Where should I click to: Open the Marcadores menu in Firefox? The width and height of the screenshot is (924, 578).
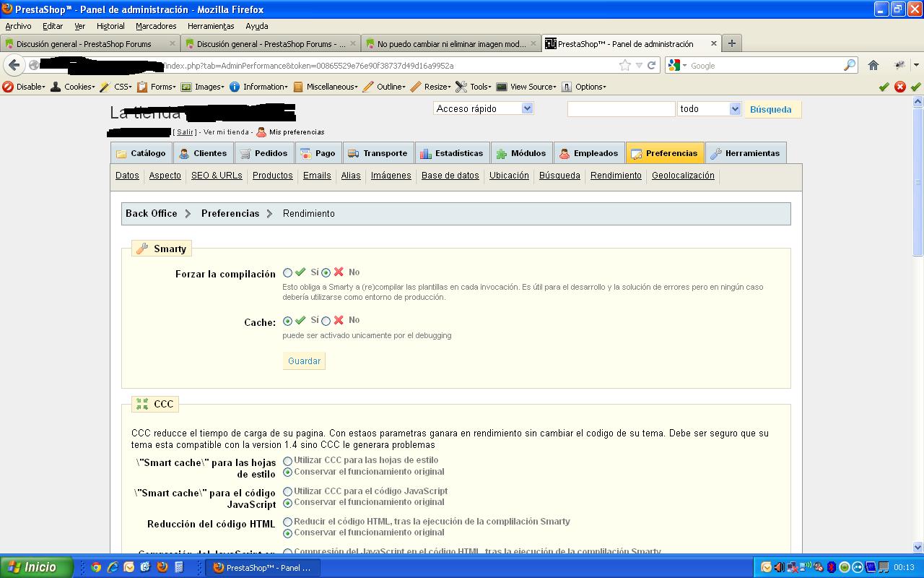pyautogui.click(x=156, y=26)
